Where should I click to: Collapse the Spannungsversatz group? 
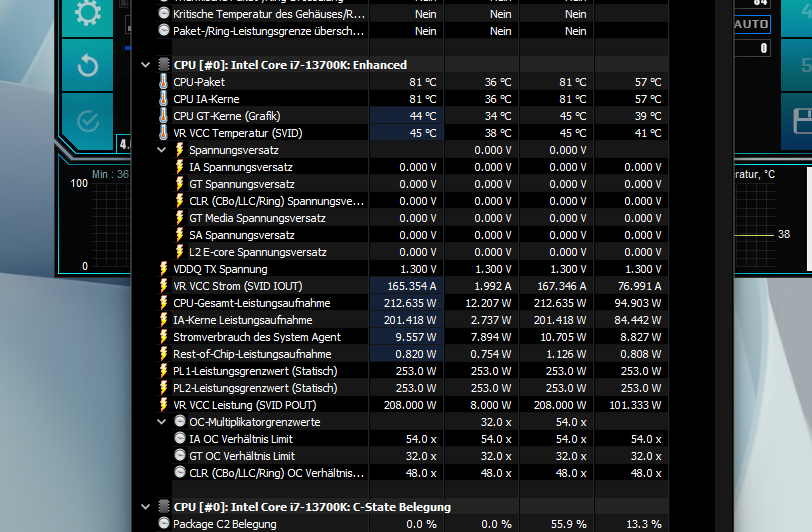162,150
